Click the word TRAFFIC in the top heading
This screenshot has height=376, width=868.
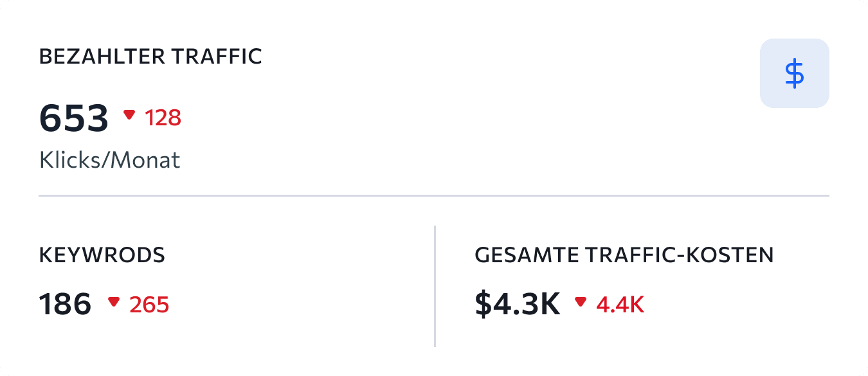click(x=217, y=57)
